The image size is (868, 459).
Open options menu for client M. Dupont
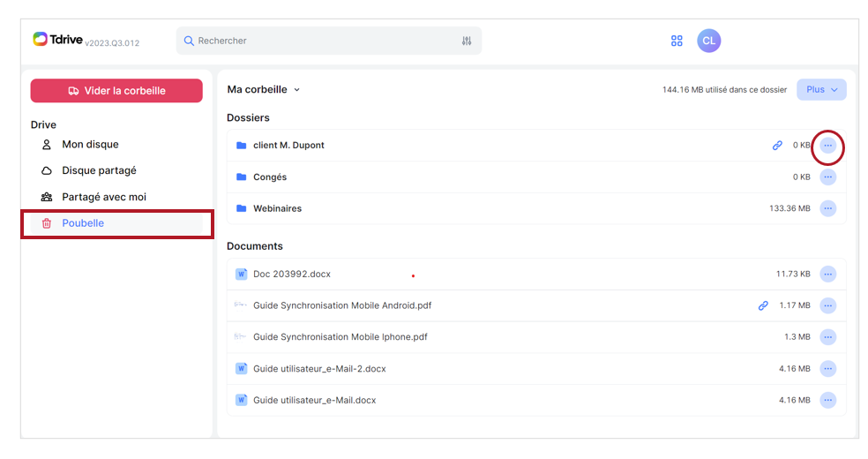[827, 146]
